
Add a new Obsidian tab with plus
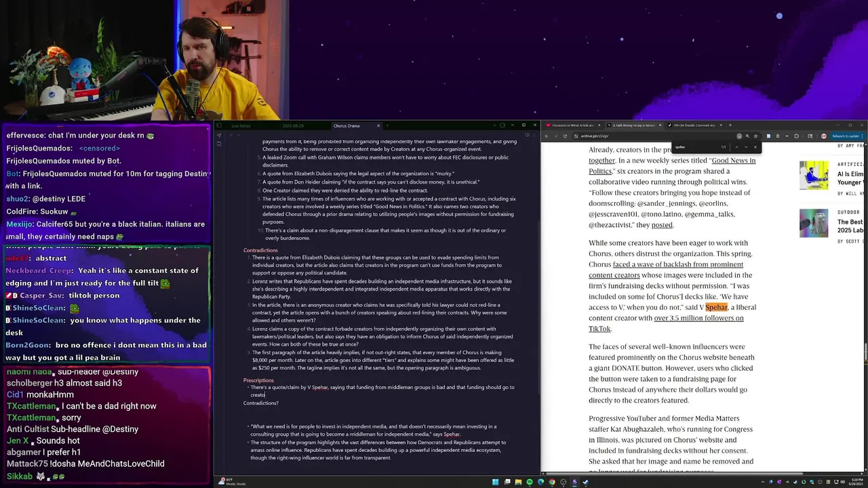click(x=387, y=125)
